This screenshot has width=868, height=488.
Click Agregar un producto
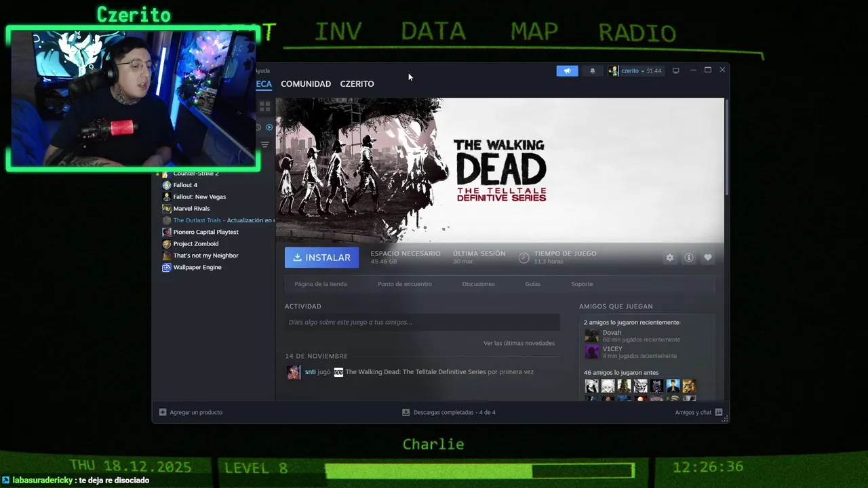tap(191, 412)
